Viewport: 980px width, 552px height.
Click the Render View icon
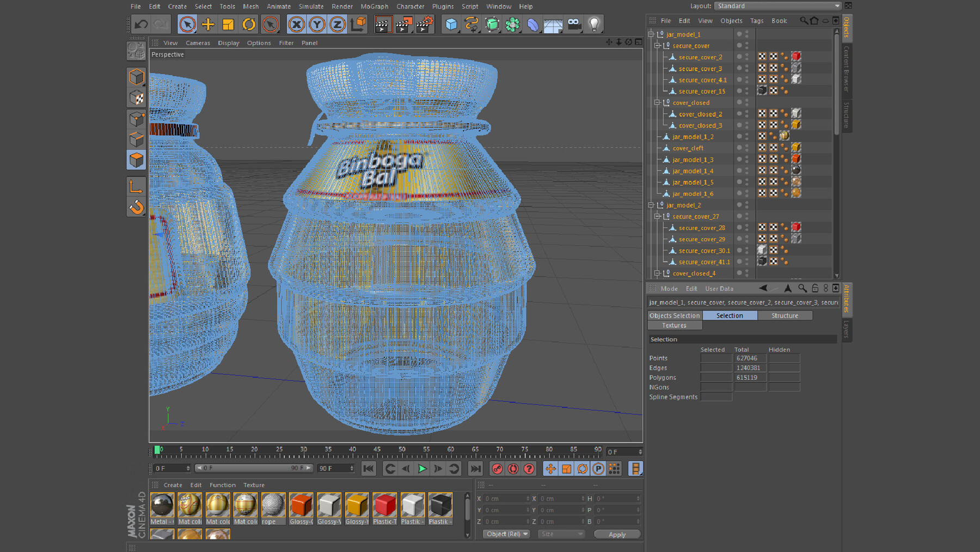pyautogui.click(x=383, y=24)
